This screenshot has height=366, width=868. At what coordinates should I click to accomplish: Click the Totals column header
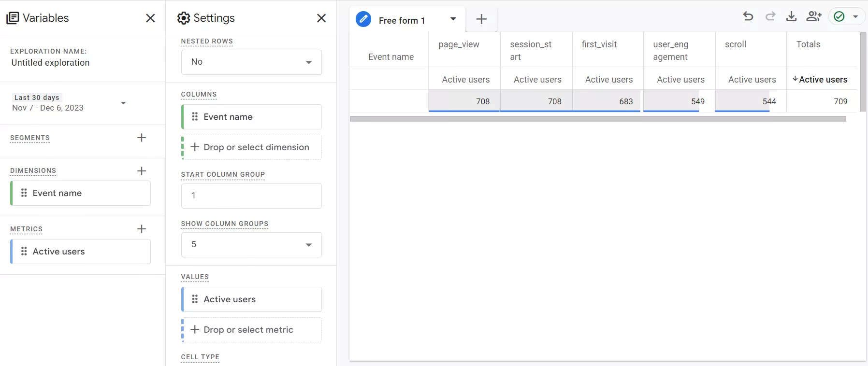click(808, 44)
